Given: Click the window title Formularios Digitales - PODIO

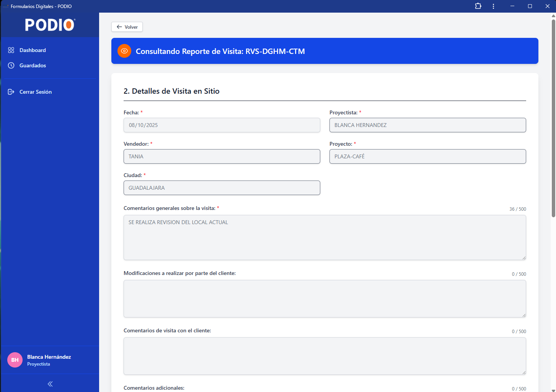Looking at the screenshot, I should 41,6.
